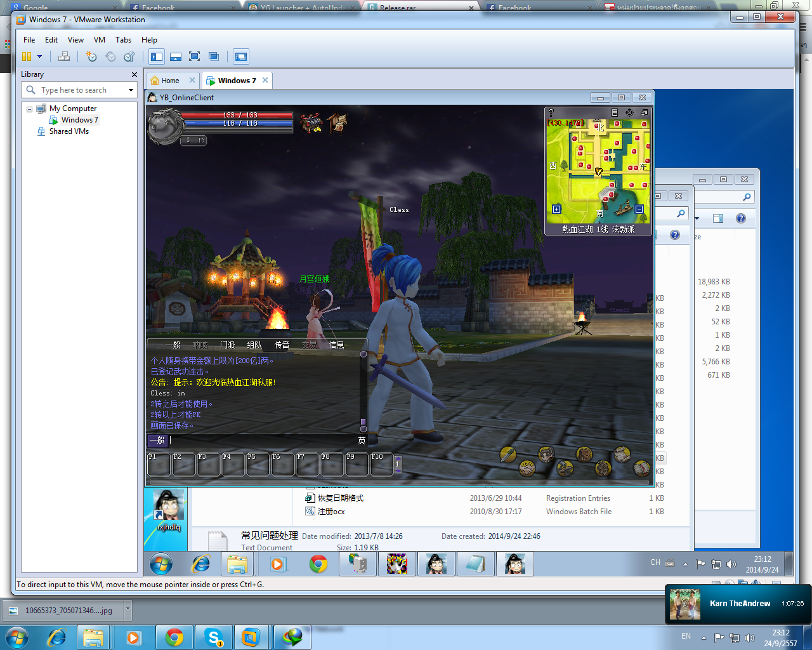Open the power options dropdown arrow in VMware toolbar
Viewport: 812px width, 650px height.
39,56
